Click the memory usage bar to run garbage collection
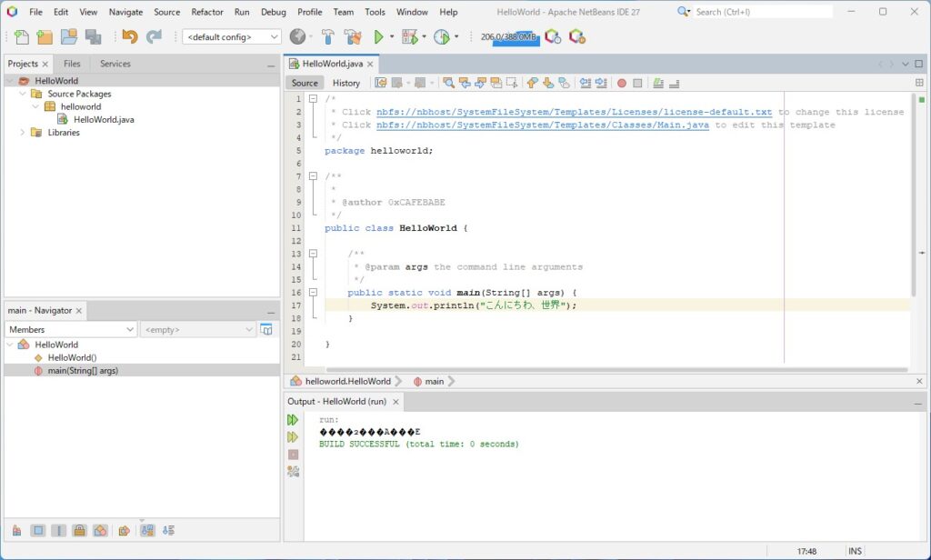This screenshot has height=560, width=931. coord(509,37)
